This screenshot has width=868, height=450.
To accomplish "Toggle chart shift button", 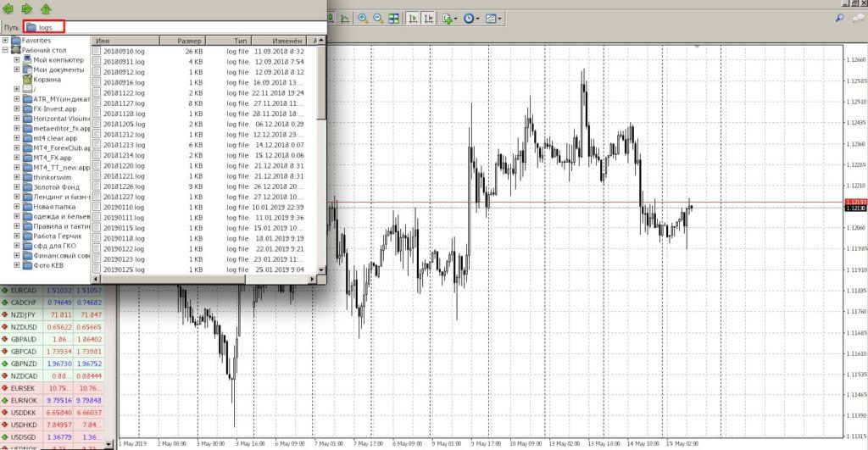I will (430, 18).
